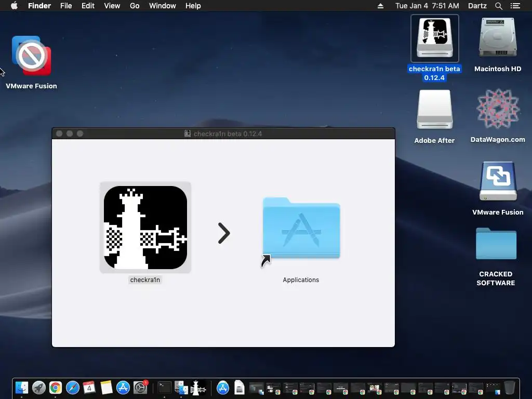Viewport: 532px width, 399px height.
Task: Open the Go menu
Action: 135,6
